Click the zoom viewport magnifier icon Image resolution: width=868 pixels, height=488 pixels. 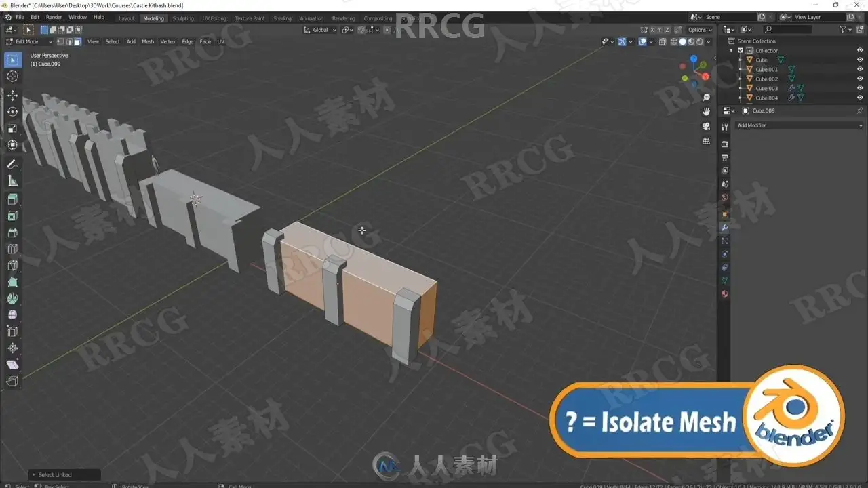pos(706,98)
